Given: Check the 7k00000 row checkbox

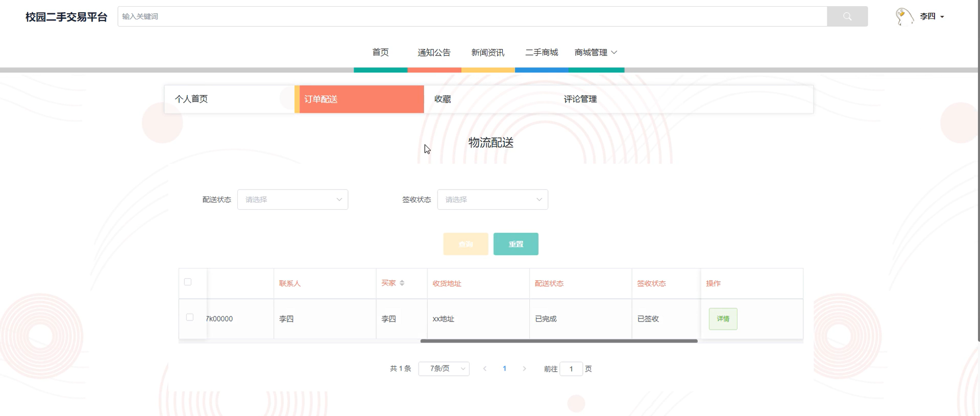Looking at the screenshot, I should click(x=190, y=317).
